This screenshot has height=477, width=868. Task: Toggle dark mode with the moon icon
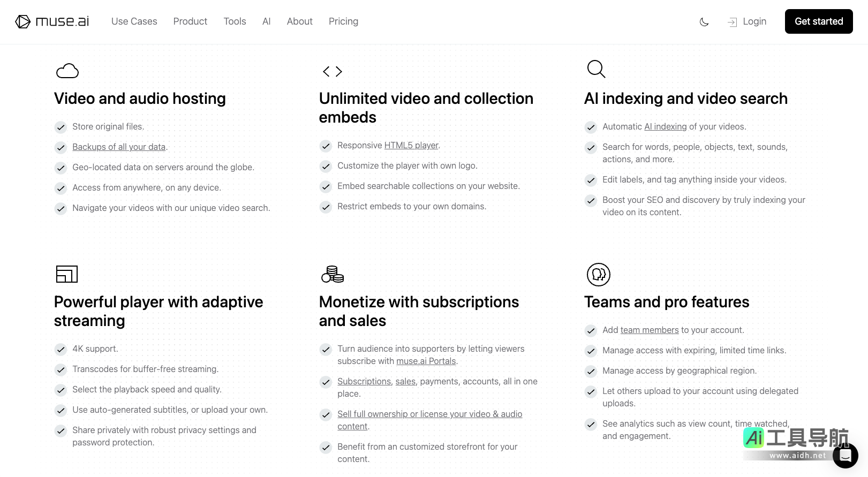[704, 22]
